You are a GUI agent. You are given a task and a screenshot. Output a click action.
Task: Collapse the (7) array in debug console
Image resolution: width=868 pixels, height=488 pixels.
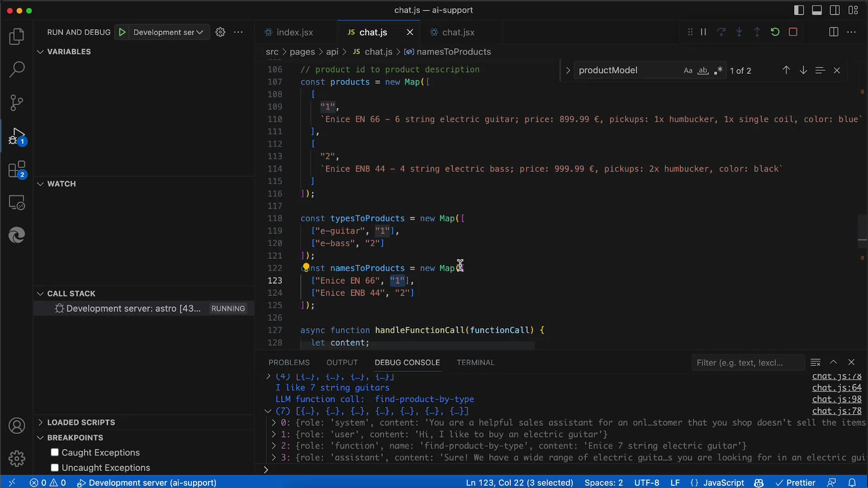(x=268, y=411)
